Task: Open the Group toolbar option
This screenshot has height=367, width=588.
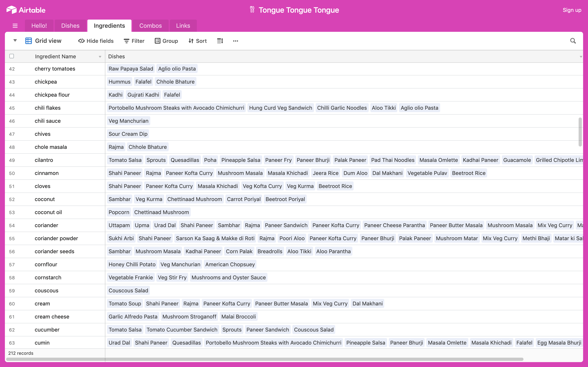Action: pyautogui.click(x=166, y=41)
